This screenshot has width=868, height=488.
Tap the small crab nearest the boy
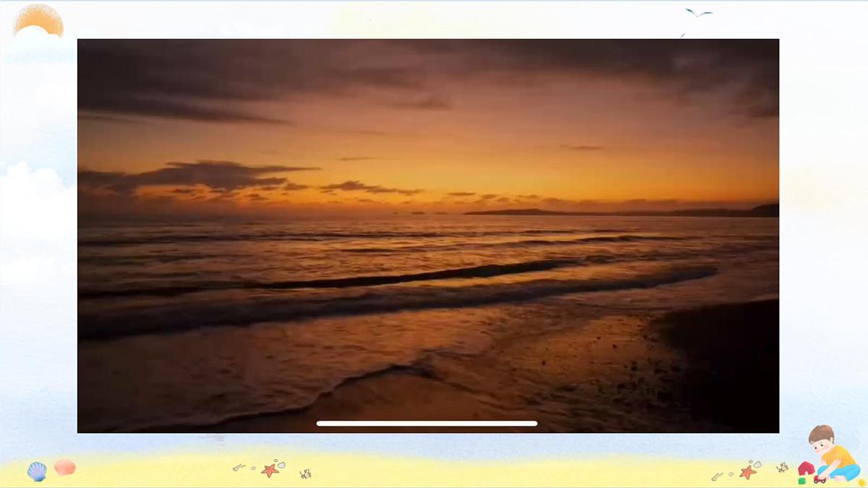[782, 468]
